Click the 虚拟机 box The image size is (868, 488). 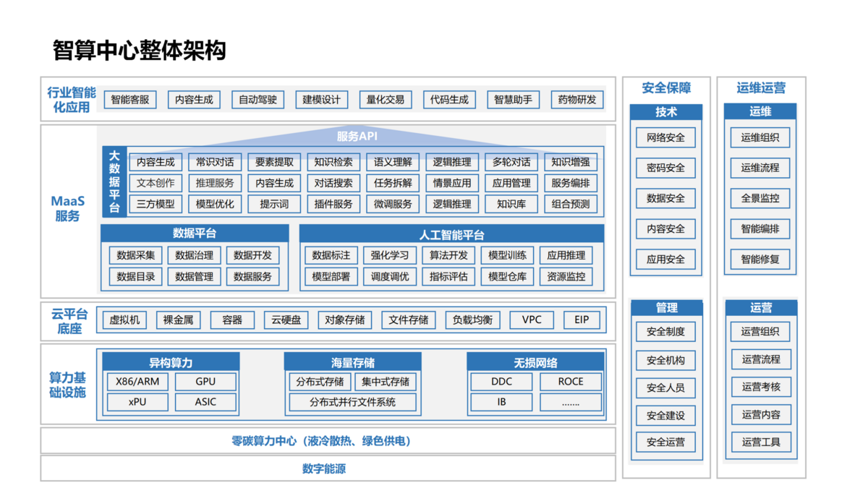(x=124, y=320)
